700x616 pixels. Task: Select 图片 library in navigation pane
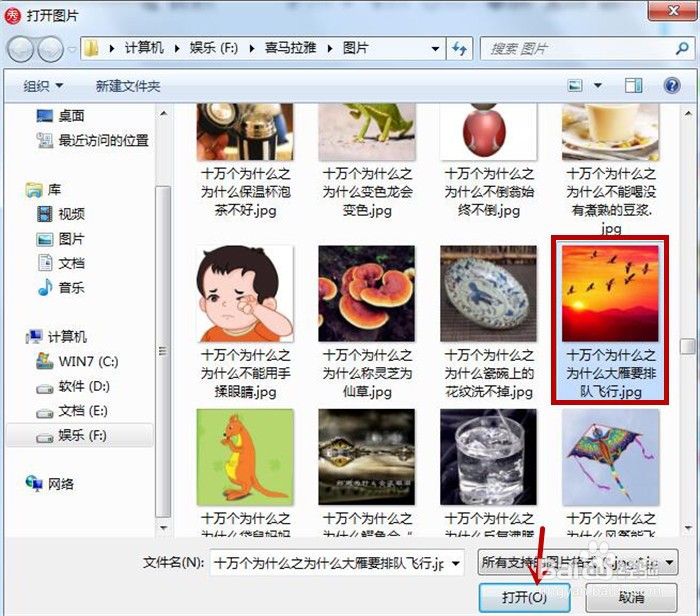(60, 239)
